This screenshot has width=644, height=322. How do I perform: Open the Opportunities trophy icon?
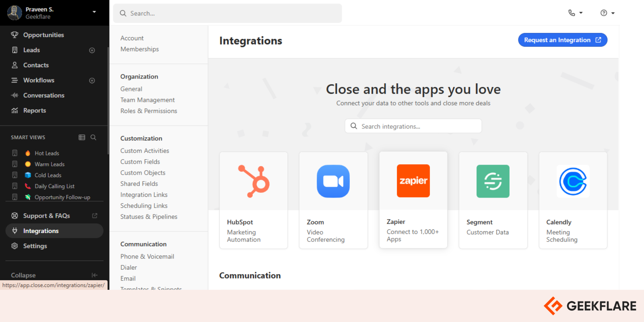pos(14,35)
